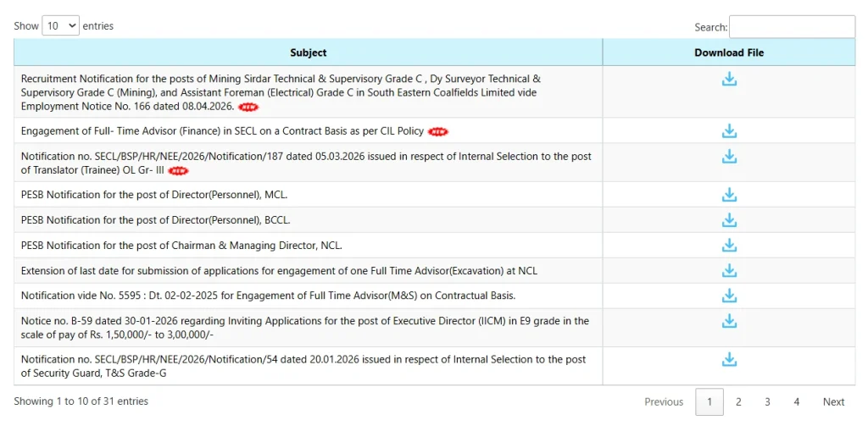Jump to page 3 of entries
Screen dimensions: 868x426
click(x=767, y=402)
